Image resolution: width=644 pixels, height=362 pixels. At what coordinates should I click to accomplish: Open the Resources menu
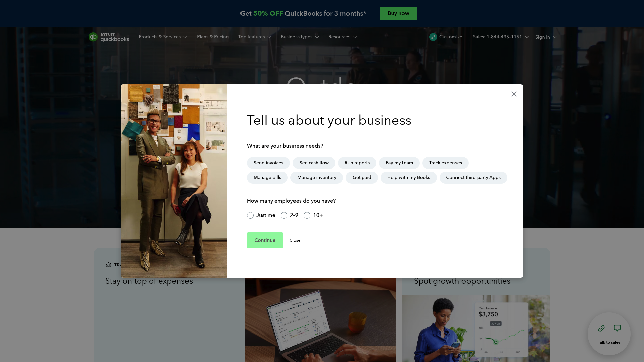pyautogui.click(x=342, y=37)
